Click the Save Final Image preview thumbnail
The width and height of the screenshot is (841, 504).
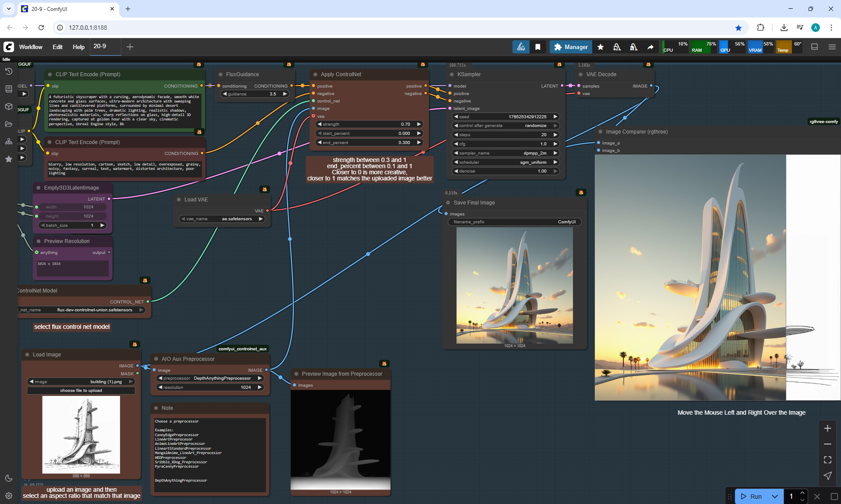514,285
